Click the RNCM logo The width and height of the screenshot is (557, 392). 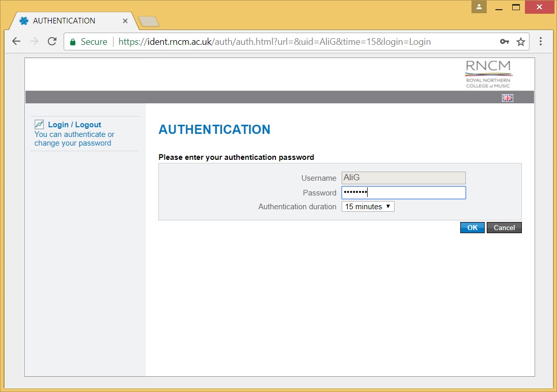click(488, 74)
